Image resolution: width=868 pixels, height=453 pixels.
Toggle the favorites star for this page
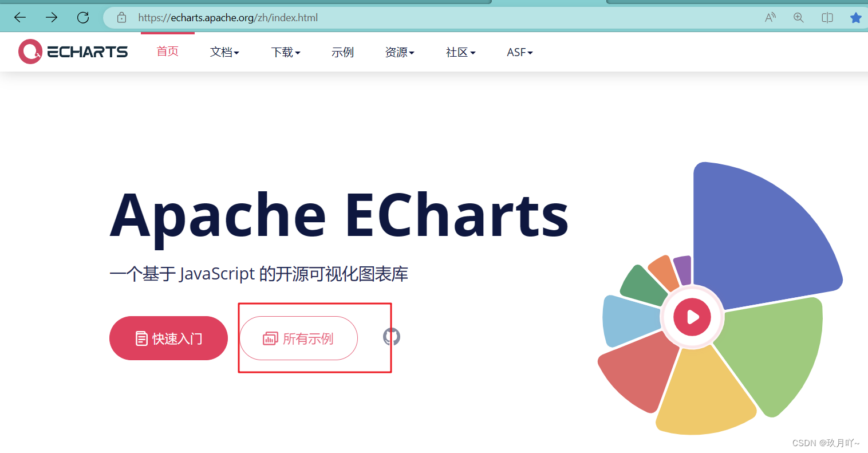pyautogui.click(x=856, y=18)
